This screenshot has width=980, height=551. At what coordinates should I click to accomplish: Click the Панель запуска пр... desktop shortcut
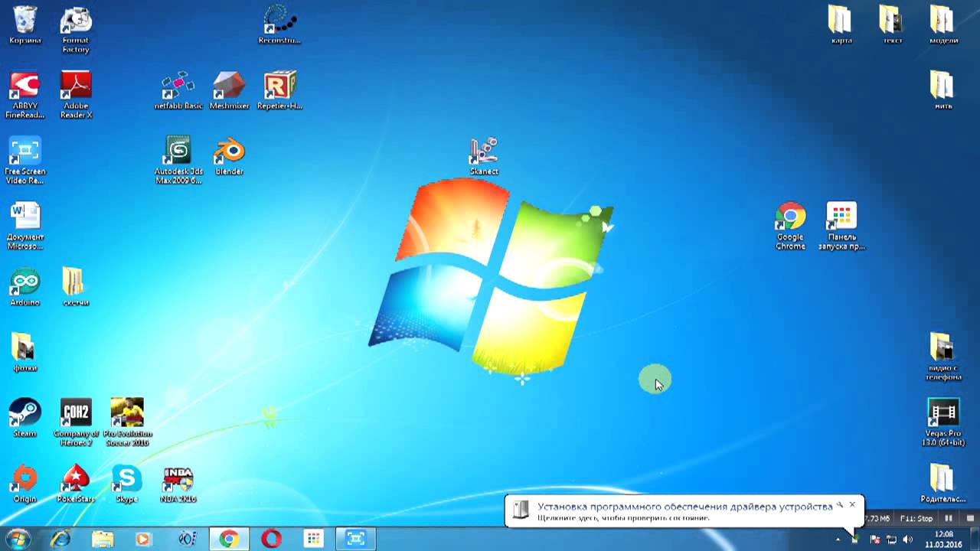[841, 226]
